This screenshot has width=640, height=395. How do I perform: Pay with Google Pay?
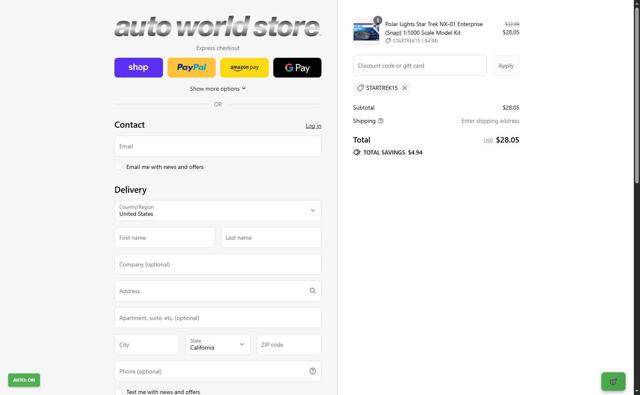[297, 67]
